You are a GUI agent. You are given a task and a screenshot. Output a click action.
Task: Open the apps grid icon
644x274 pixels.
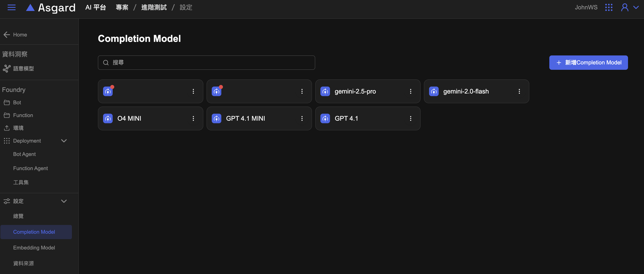pos(608,8)
